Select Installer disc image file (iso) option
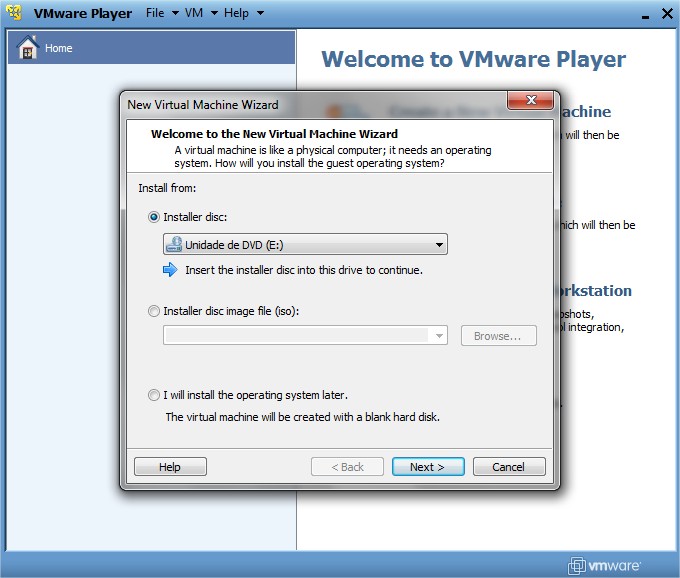Viewport: 680px width, 578px height. click(x=154, y=311)
